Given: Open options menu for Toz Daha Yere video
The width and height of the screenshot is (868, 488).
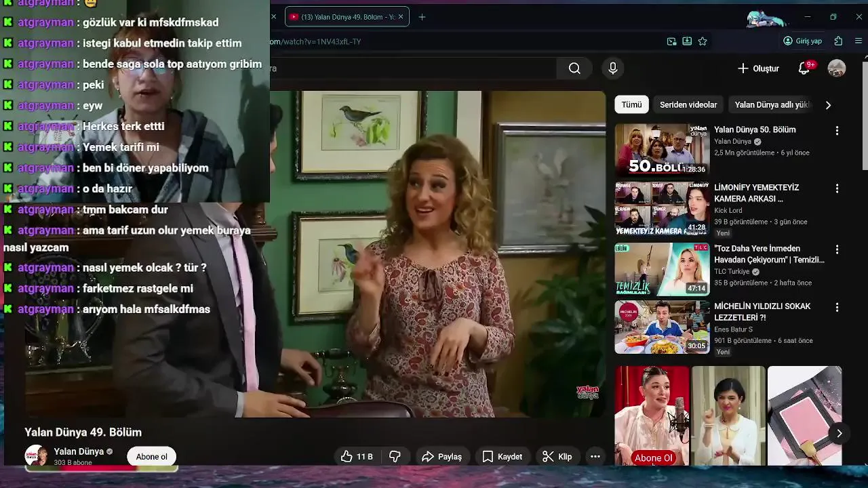Looking at the screenshot, I should coord(837,249).
